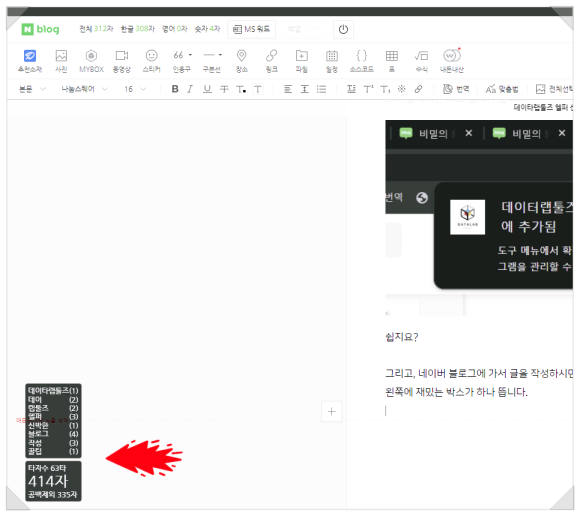
Task: Open the 나눔스퀘어 font dropdown
Action: pos(84,89)
